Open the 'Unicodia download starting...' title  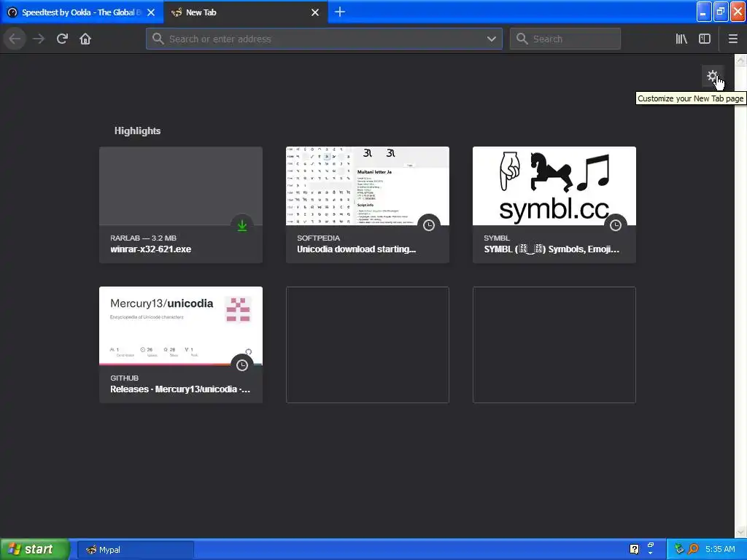[356, 249]
